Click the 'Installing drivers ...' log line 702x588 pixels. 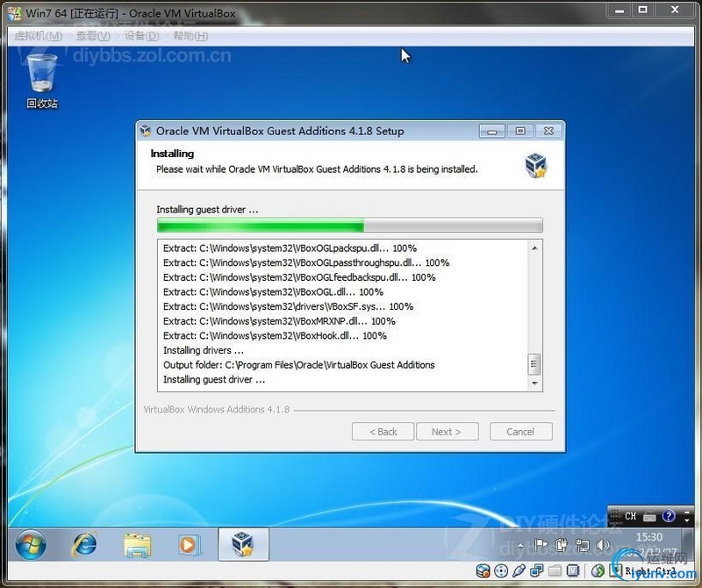click(x=204, y=350)
